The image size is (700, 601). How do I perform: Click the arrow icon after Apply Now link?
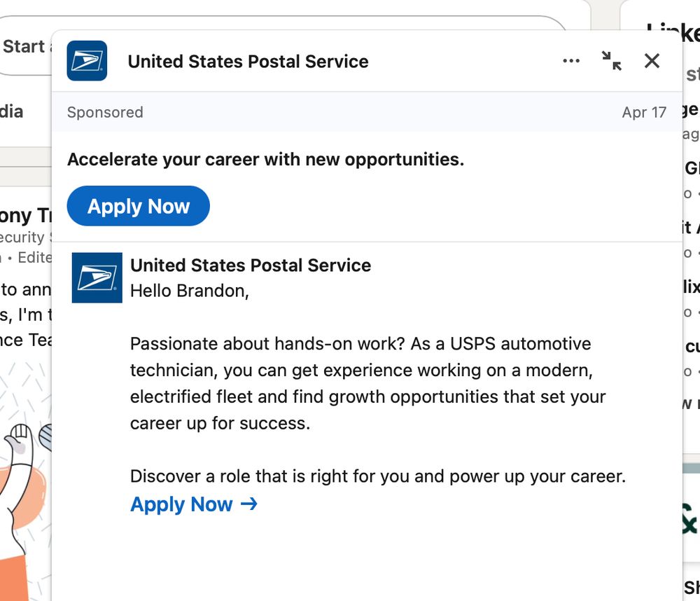(249, 504)
